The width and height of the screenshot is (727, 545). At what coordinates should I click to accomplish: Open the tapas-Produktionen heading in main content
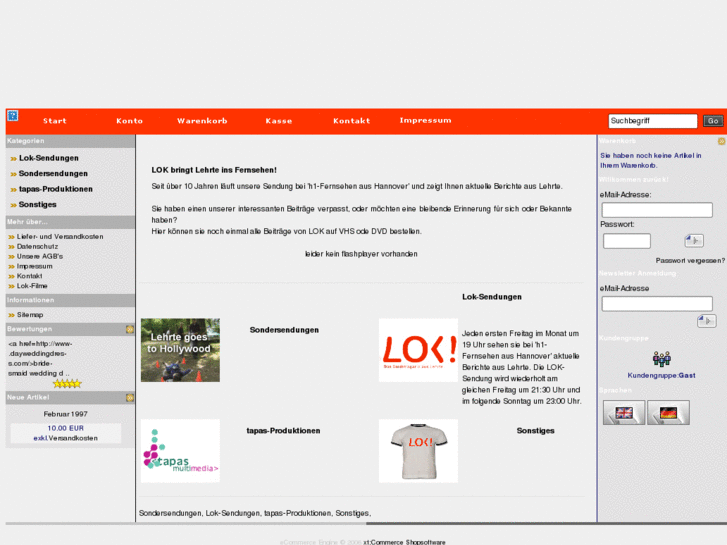click(x=283, y=431)
